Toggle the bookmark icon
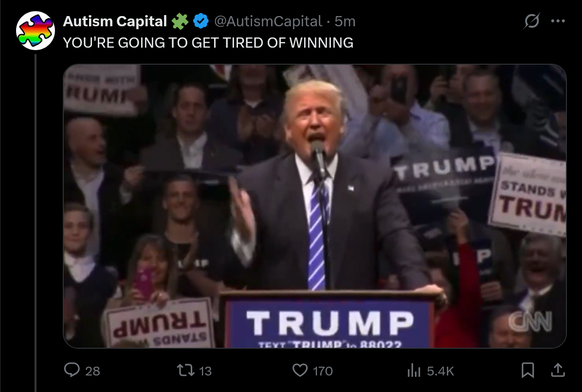This screenshot has width=582, height=392. click(527, 370)
